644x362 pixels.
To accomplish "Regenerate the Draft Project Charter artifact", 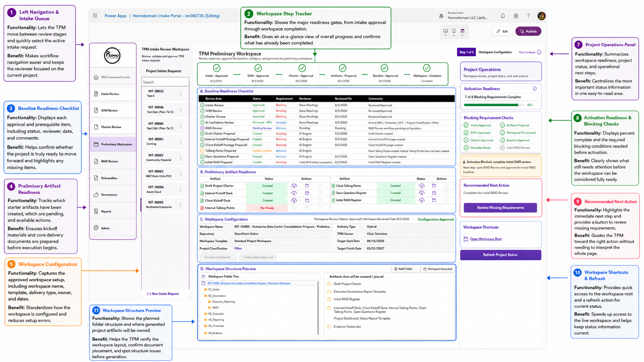I will [x=320, y=186].
